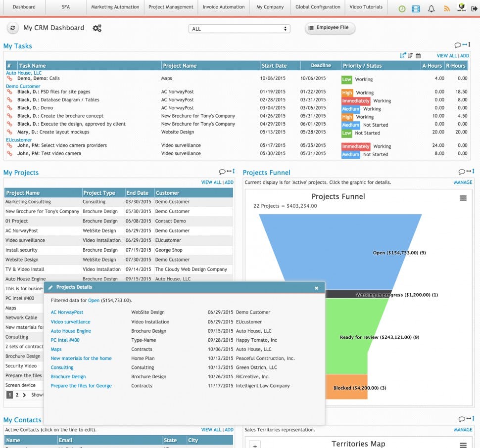Click the Employee File button
Screen dimensions: 480x448
pyautogui.click(x=329, y=28)
